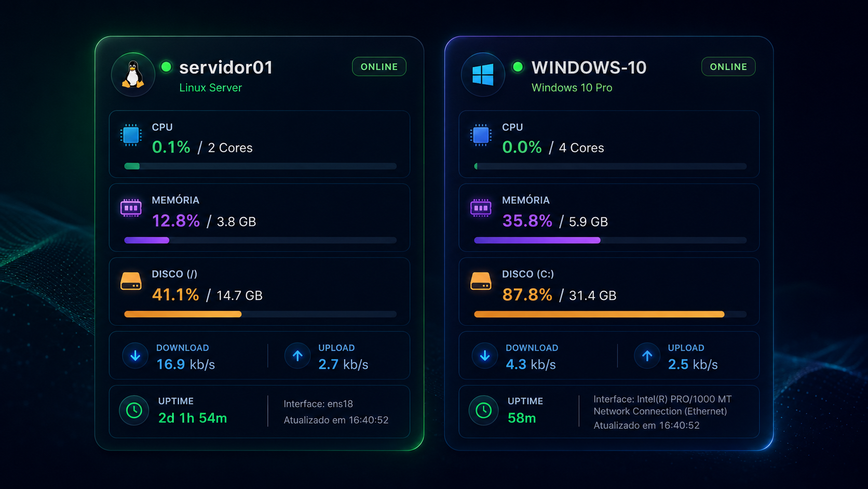The width and height of the screenshot is (868, 489).
Task: Click WINDOWS-10 green status dot
Action: pos(518,67)
